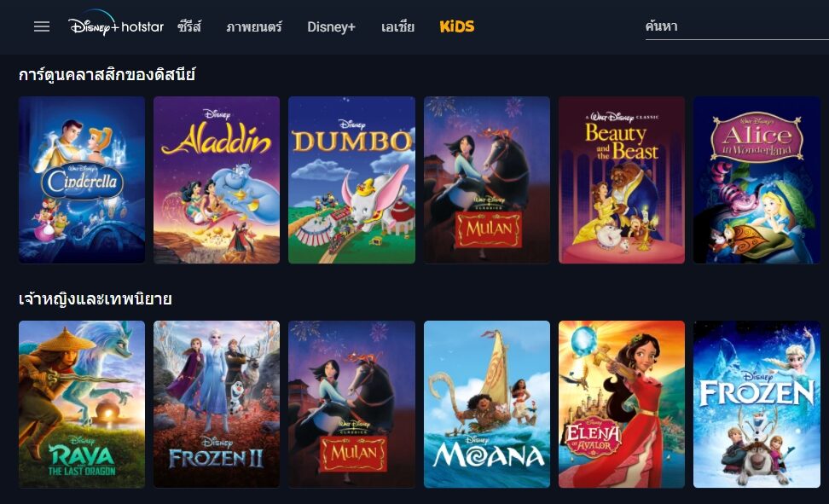Go to the ภาพยนตร์ section
This screenshot has width=829, height=504.
click(x=254, y=26)
